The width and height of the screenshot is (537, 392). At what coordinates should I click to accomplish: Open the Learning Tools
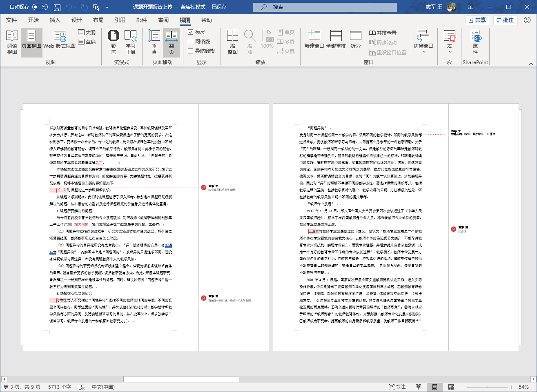pyautogui.click(x=131, y=42)
